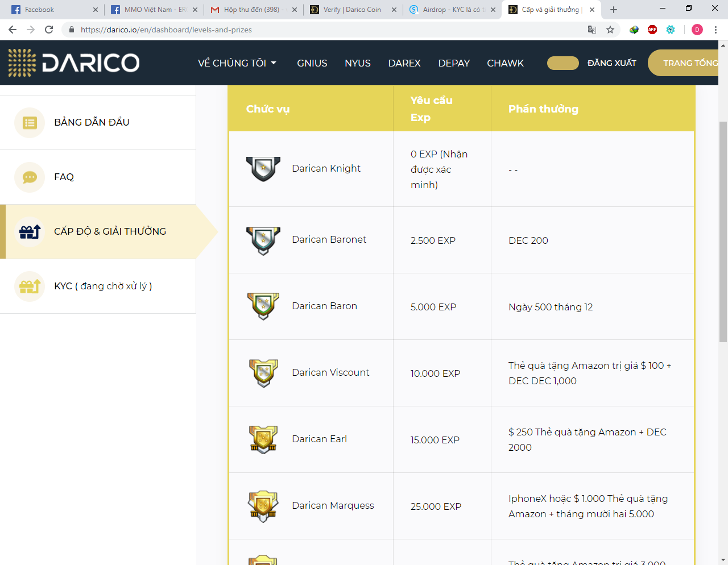Expand the Về Chúng Tôi dropdown
This screenshot has height=565, width=728.
click(237, 63)
